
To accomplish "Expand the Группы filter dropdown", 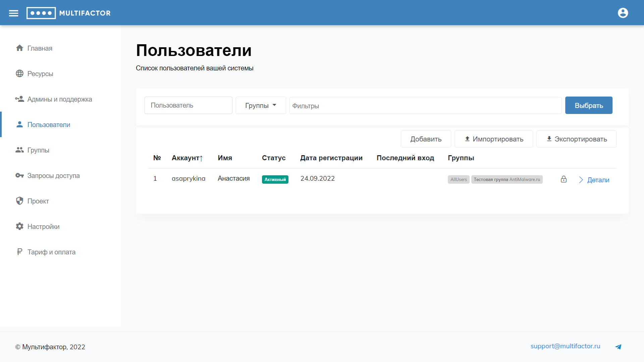I will (261, 105).
